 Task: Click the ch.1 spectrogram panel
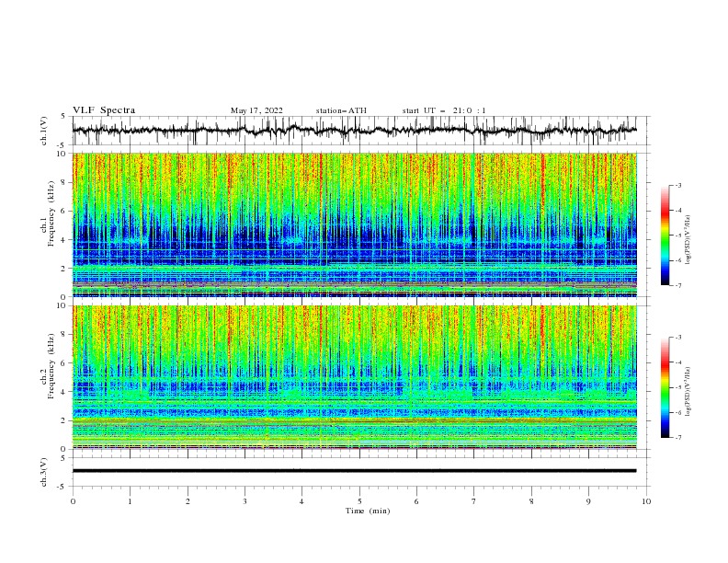tap(355, 224)
